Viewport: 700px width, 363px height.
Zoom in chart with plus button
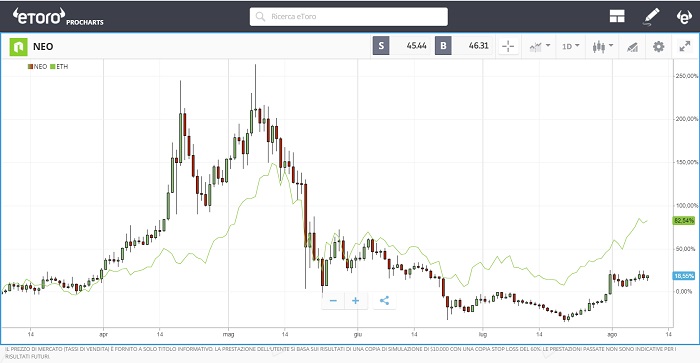[355, 300]
